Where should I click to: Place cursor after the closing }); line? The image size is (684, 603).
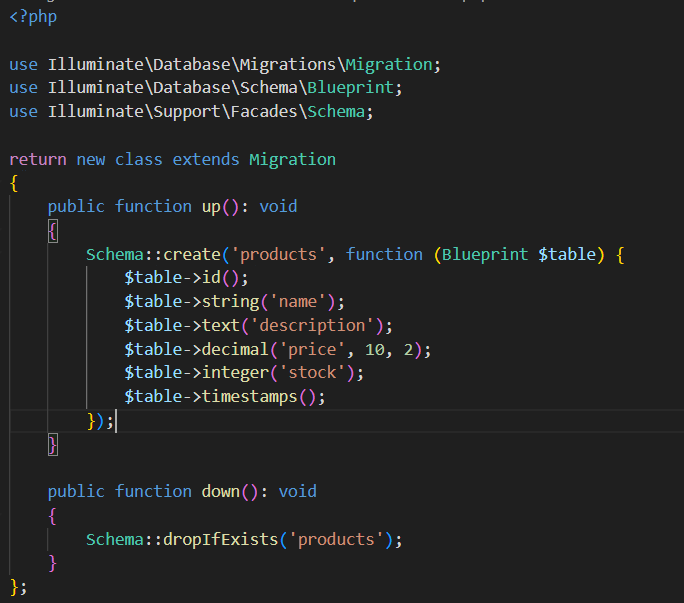pos(116,421)
